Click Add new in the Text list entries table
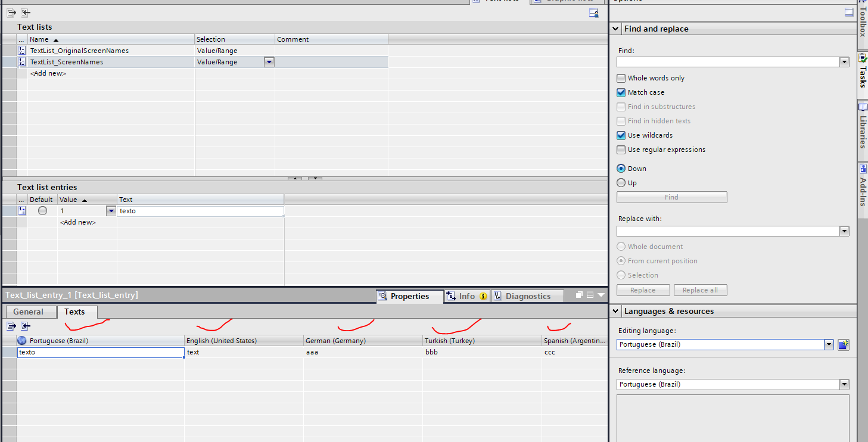 pyautogui.click(x=78, y=222)
